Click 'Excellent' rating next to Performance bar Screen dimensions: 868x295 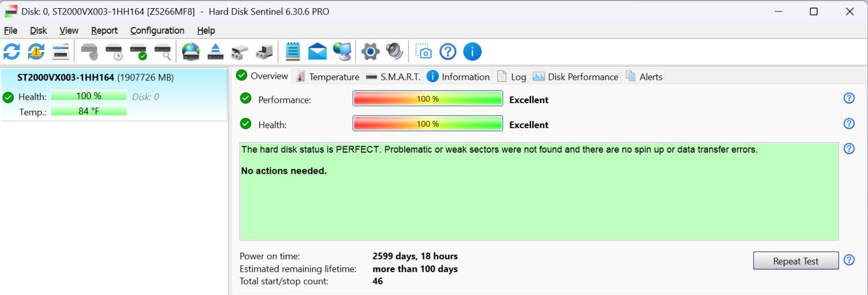click(x=529, y=100)
